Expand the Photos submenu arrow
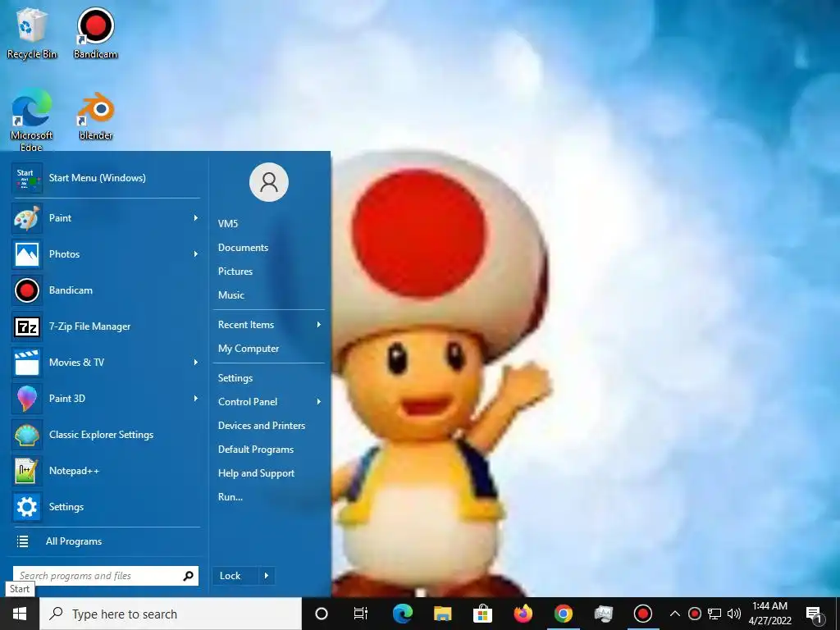This screenshot has width=840, height=630. pos(195,254)
